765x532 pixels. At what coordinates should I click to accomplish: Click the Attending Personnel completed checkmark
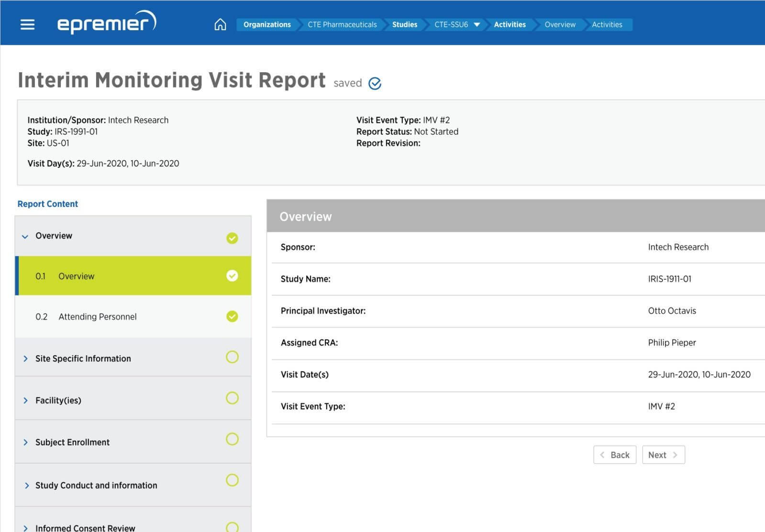pos(232,316)
